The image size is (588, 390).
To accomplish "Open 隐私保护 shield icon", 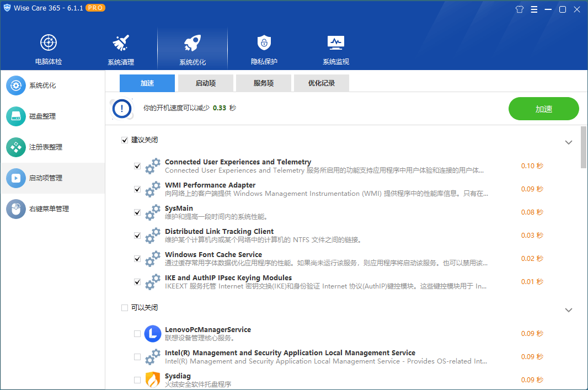I will (x=264, y=44).
